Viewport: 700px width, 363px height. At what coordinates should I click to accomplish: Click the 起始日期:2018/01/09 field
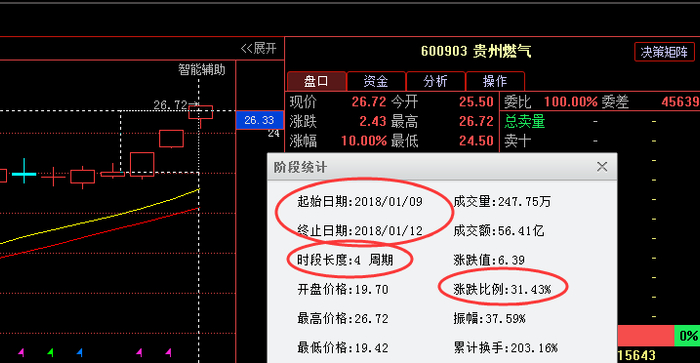[360, 202]
